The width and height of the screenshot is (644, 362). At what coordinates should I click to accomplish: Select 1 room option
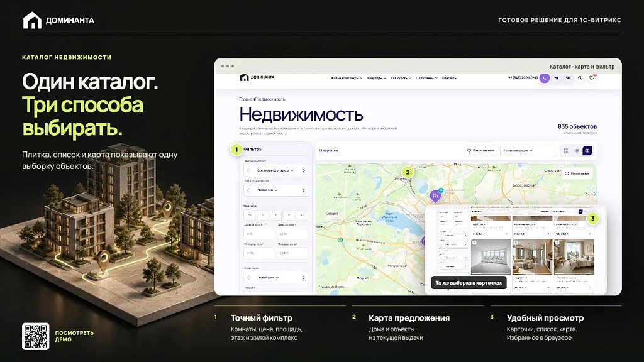(x=262, y=215)
